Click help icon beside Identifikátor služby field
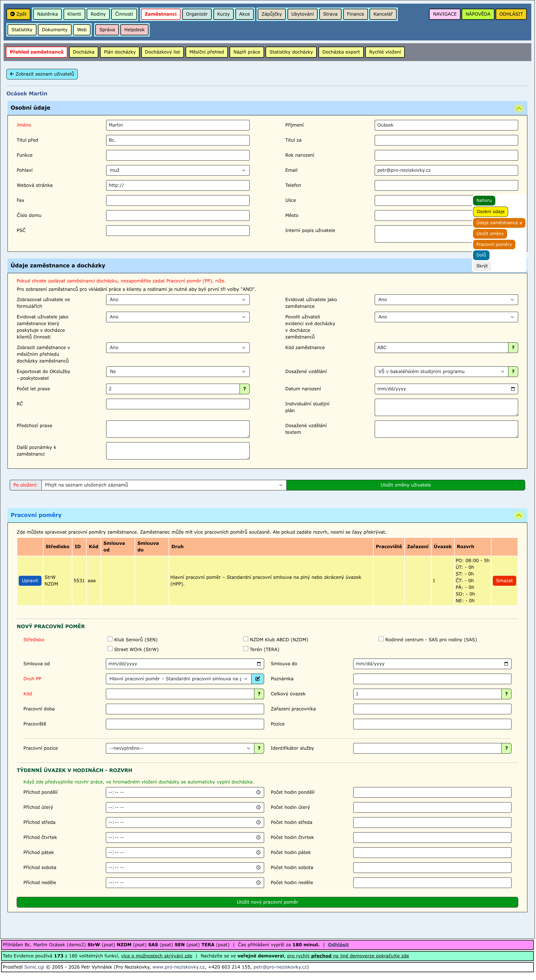Screen dimensions: 536x980 tap(506, 748)
